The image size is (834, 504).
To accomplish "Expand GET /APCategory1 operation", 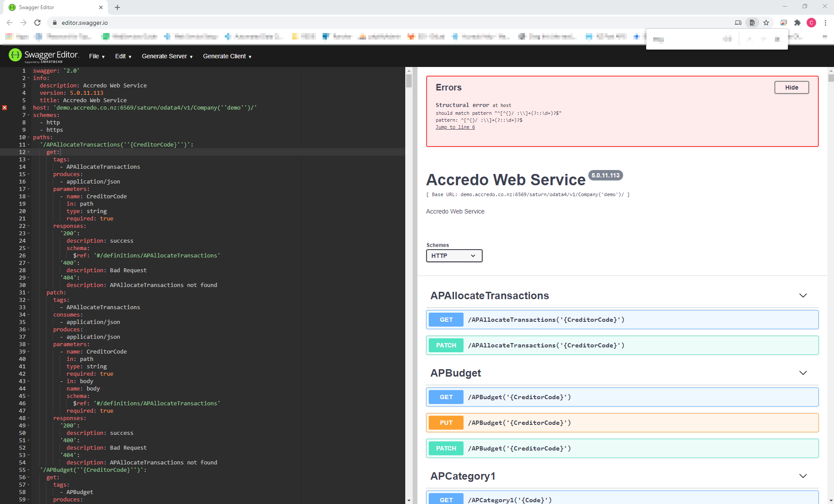I will click(x=622, y=498).
